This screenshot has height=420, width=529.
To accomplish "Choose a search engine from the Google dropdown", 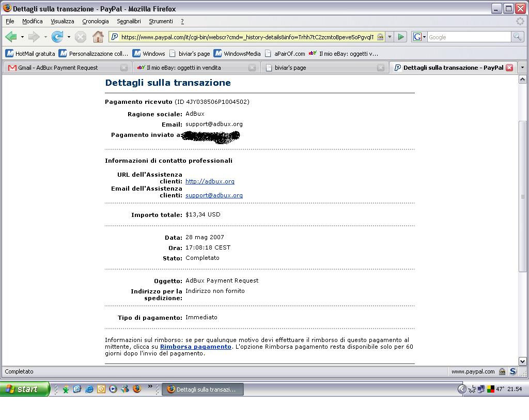I will pyautogui.click(x=418, y=37).
